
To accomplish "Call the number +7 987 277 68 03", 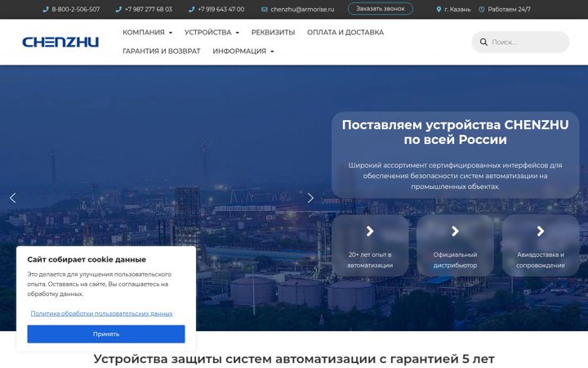I will [149, 9].
